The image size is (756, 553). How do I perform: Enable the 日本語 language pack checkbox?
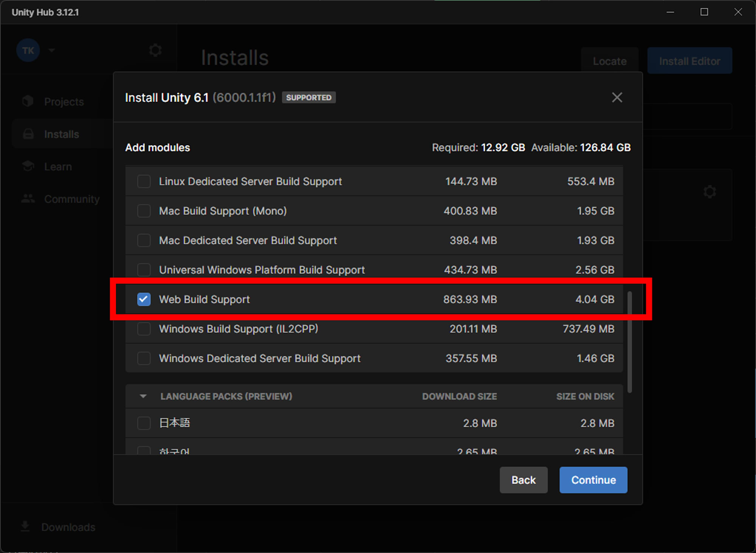tap(144, 423)
